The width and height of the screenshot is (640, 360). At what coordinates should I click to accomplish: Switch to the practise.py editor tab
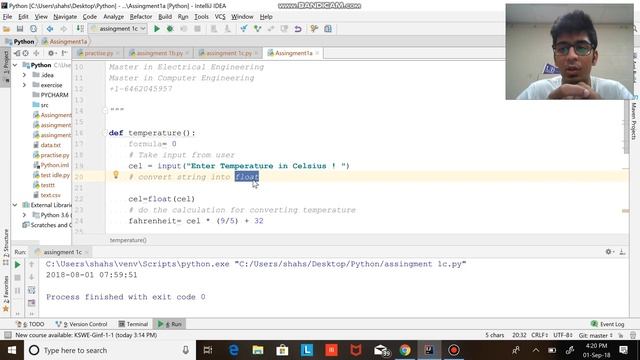click(x=98, y=53)
